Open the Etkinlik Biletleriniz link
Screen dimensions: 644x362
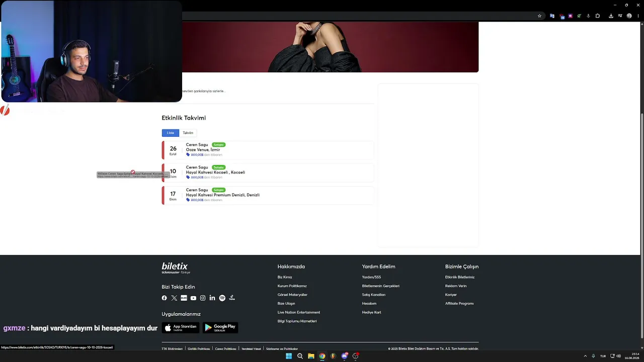click(x=460, y=277)
